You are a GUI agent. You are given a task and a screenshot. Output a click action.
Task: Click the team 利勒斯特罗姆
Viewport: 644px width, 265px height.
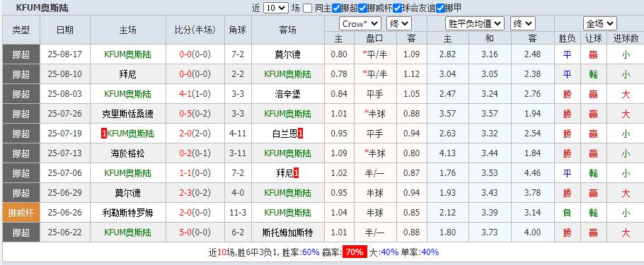click(x=127, y=213)
